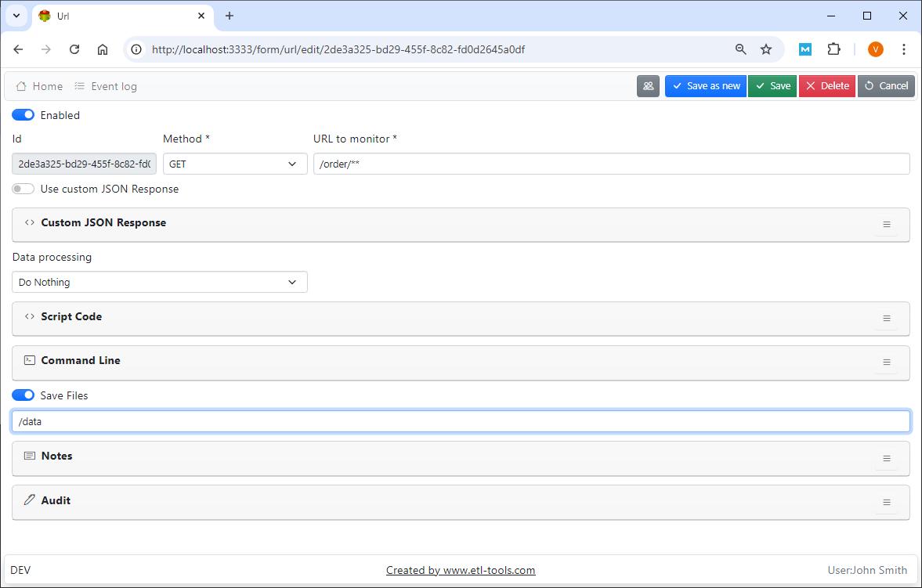Open a new browser tab with plus

pos(230,16)
